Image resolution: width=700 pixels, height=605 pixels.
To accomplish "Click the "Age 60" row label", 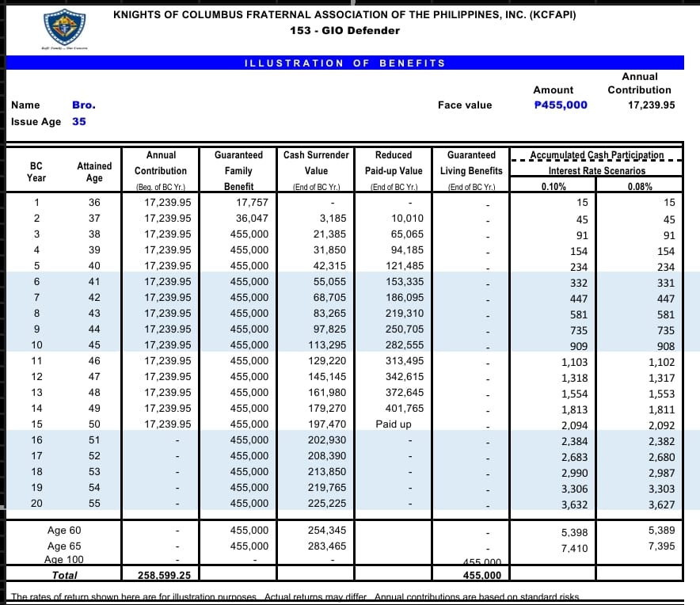I will coord(64,531).
